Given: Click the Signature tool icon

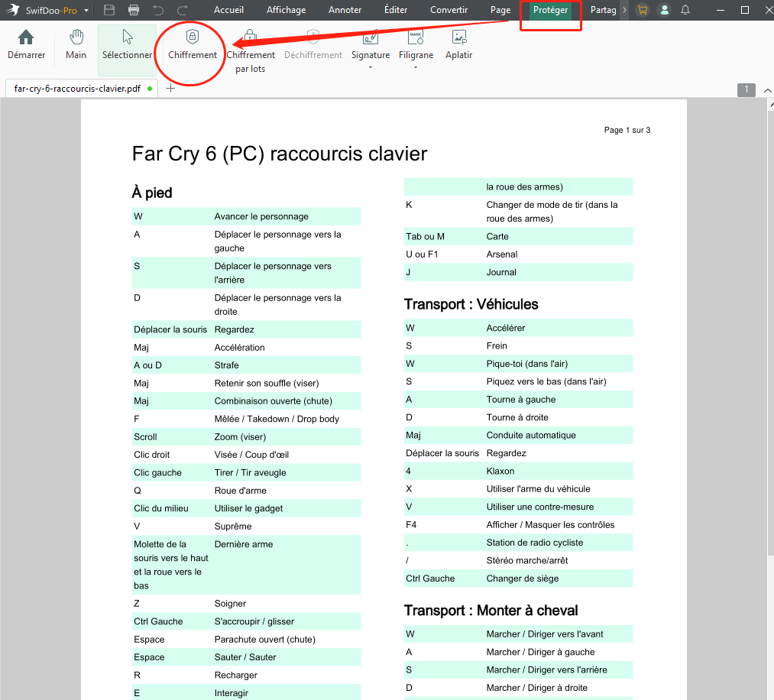Looking at the screenshot, I should click(x=371, y=37).
